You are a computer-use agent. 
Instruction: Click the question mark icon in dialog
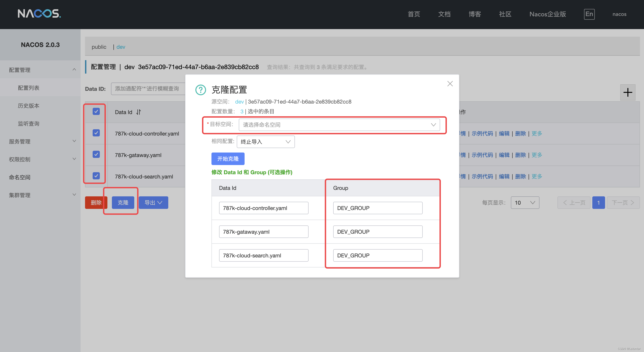pyautogui.click(x=200, y=90)
